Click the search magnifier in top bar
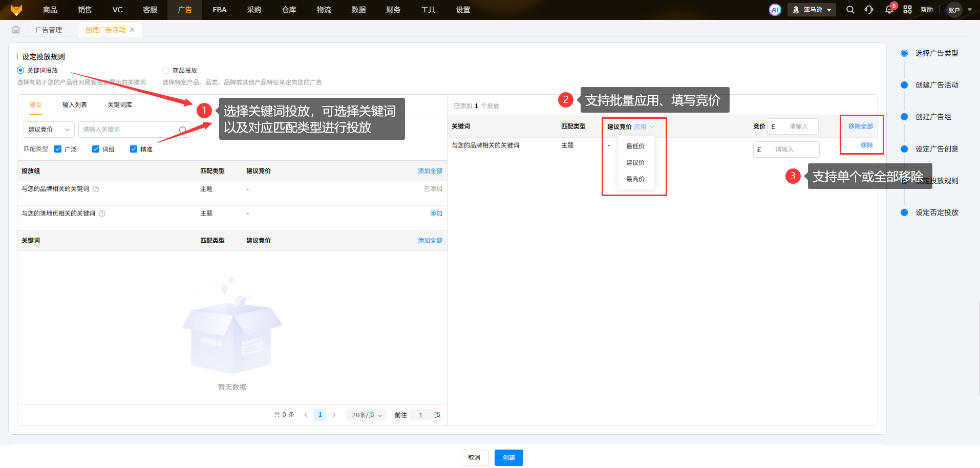 point(850,10)
